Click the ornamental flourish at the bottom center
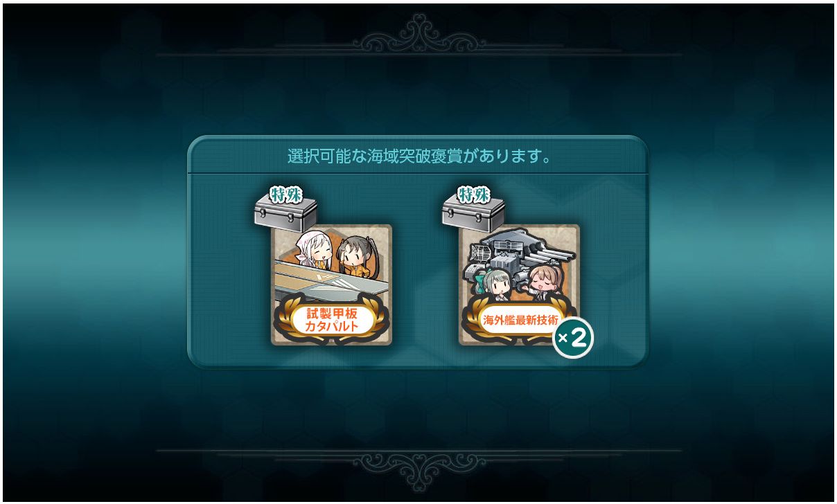Image resolution: width=837 pixels, height=504 pixels. pyautogui.click(x=418, y=469)
